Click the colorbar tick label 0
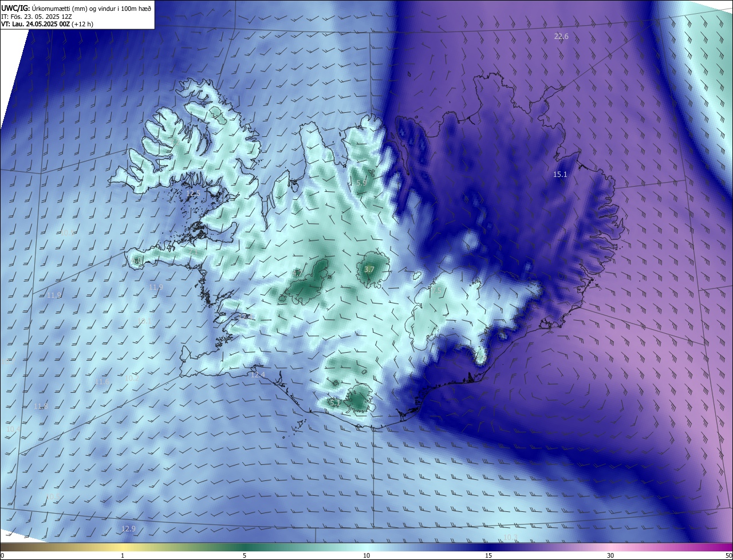733x560 pixels. (x=2, y=555)
